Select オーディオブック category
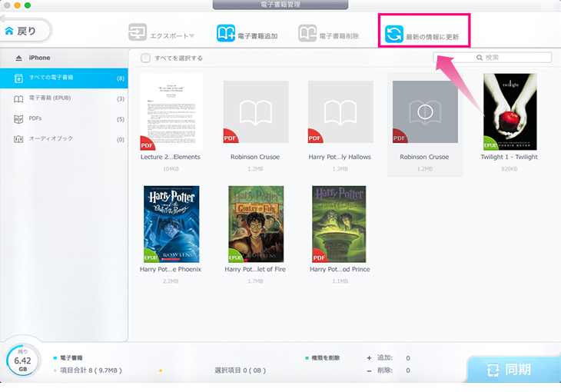The width and height of the screenshot is (561, 392). (x=64, y=139)
